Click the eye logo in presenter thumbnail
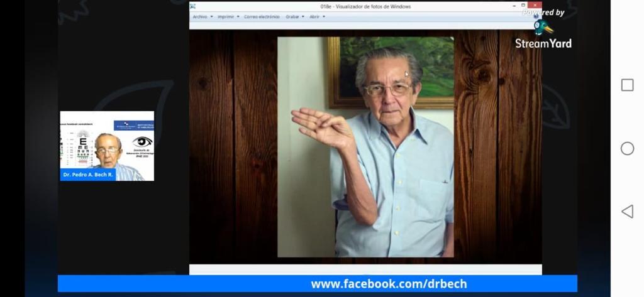Screen dimensions: 644x297 pyautogui.click(x=143, y=143)
